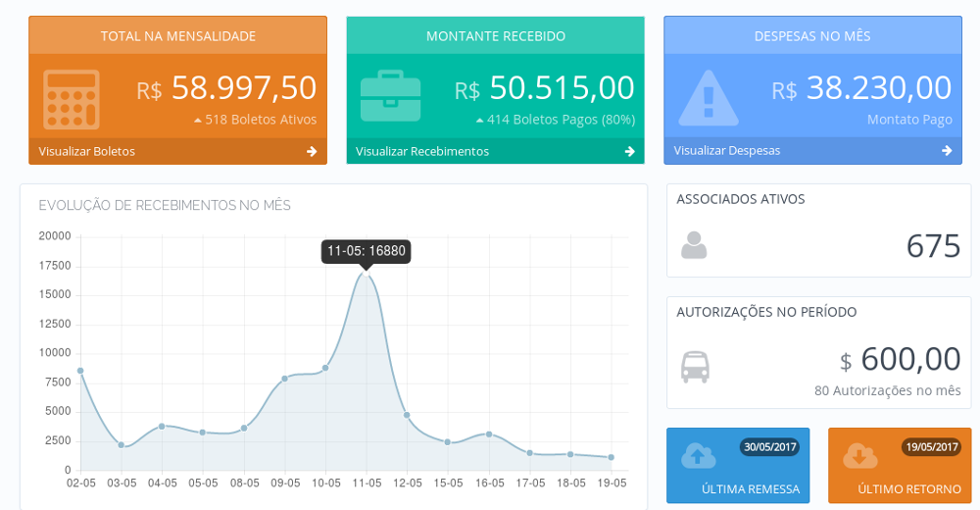The image size is (980, 510).
Task: Click the Última Remessa blue tile
Action: (x=738, y=476)
